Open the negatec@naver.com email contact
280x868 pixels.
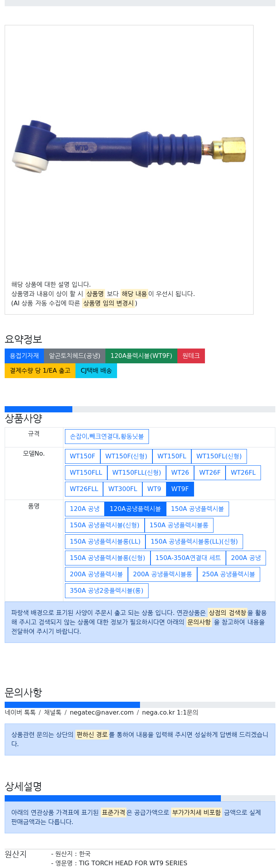(101, 712)
